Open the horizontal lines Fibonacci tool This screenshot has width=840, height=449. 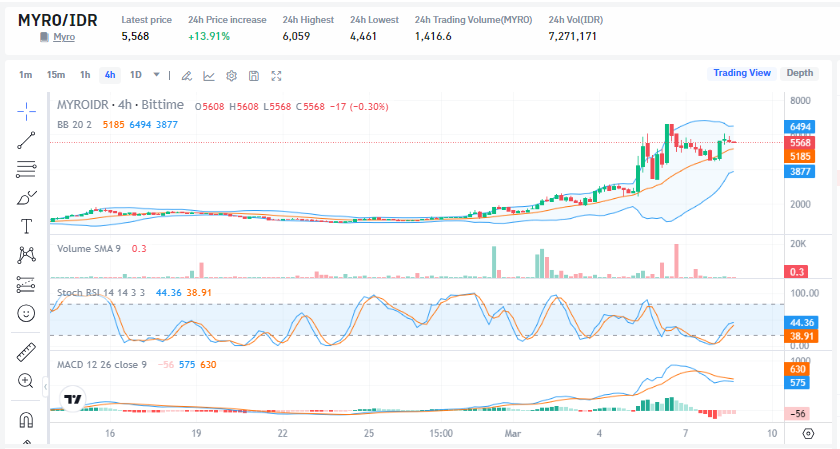pyautogui.click(x=26, y=169)
